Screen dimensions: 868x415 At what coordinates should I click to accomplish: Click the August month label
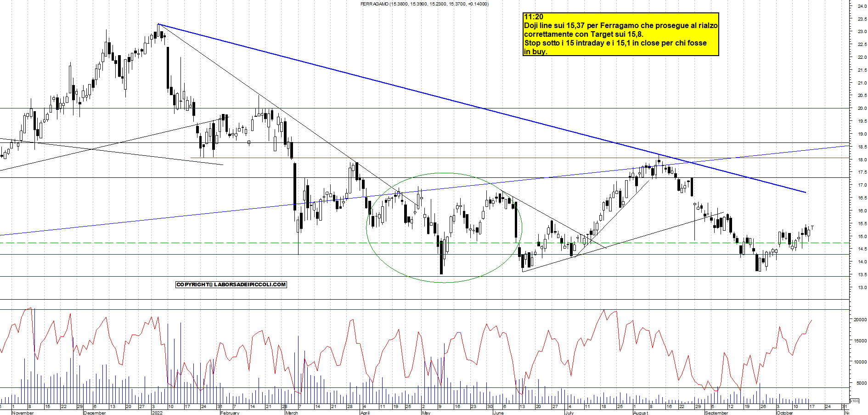(x=641, y=413)
